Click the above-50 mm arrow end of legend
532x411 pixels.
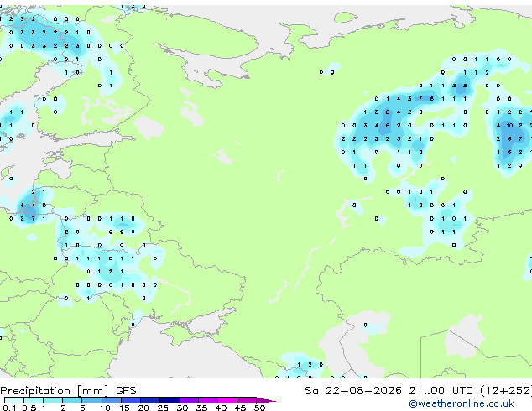coord(266,401)
